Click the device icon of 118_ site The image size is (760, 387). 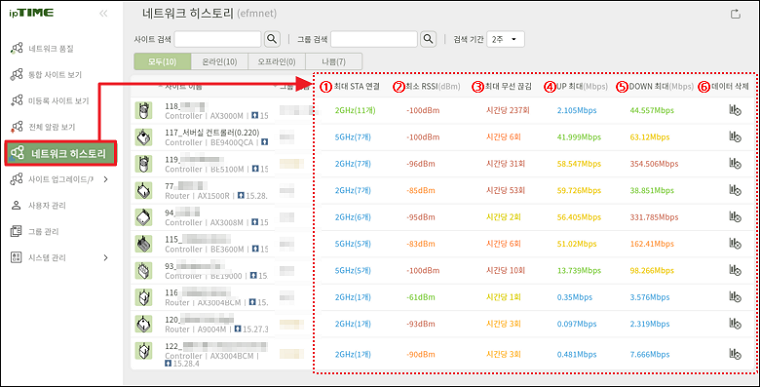[x=143, y=111]
